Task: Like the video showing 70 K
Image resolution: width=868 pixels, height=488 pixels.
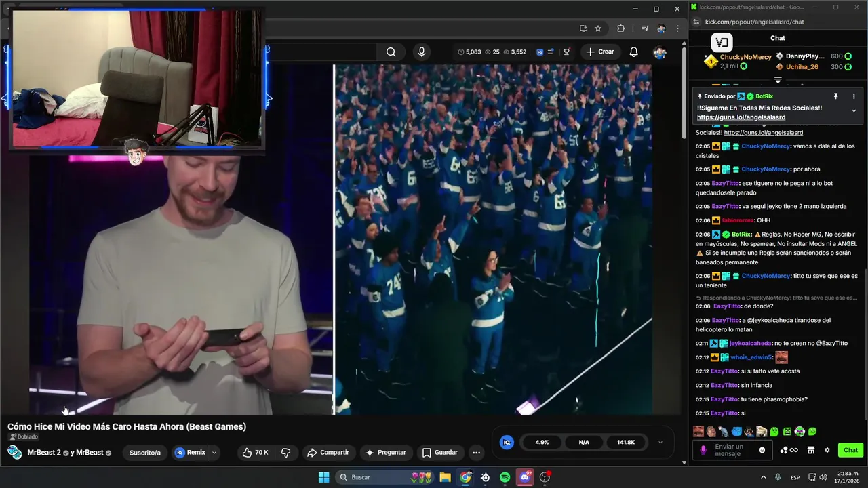Action: click(255, 453)
